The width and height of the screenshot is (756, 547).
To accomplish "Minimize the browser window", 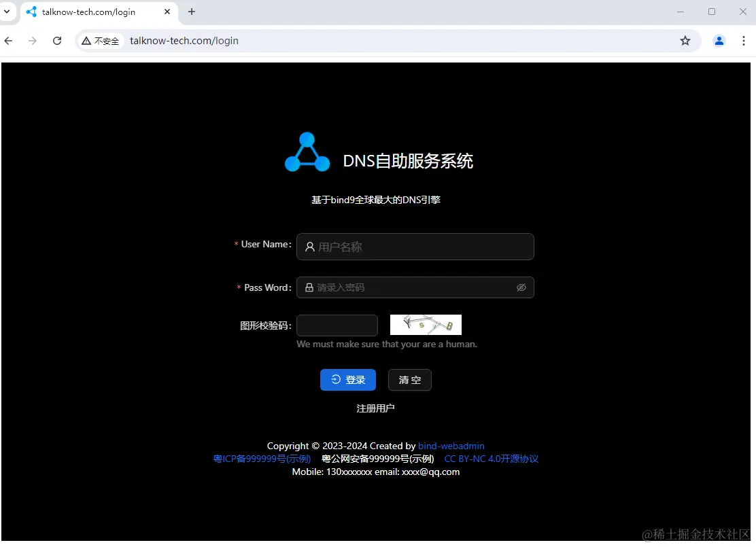I will pyautogui.click(x=681, y=12).
